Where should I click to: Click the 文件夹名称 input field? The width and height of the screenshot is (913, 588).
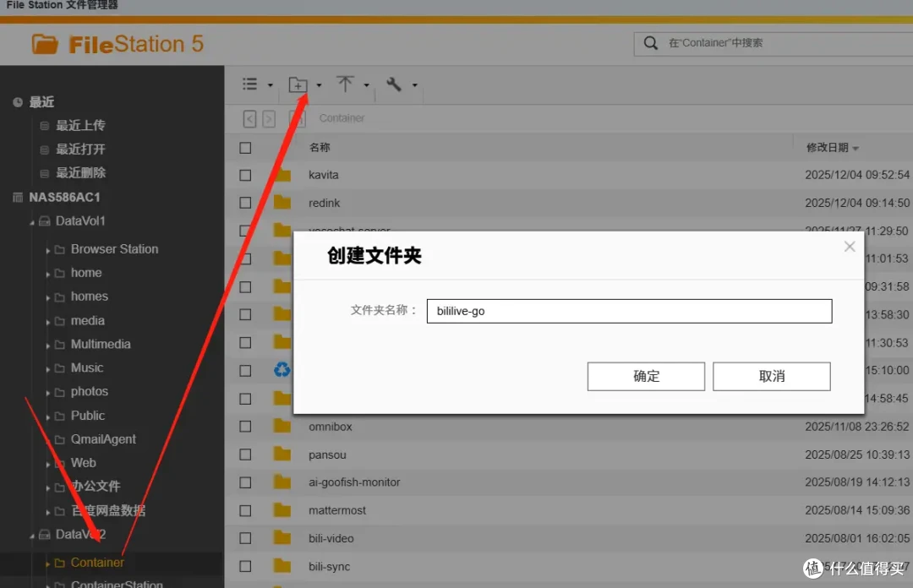click(630, 312)
